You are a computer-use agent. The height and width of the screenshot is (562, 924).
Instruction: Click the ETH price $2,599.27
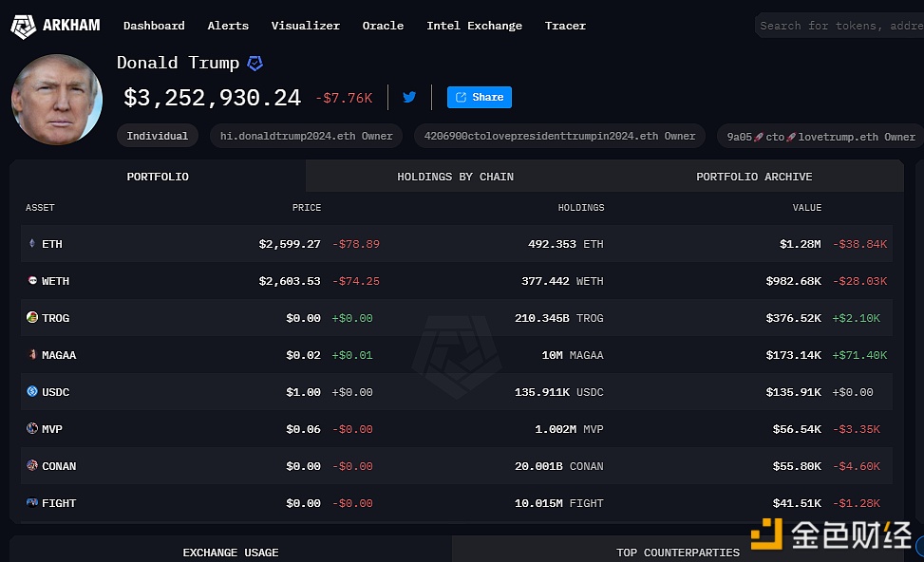click(x=290, y=244)
